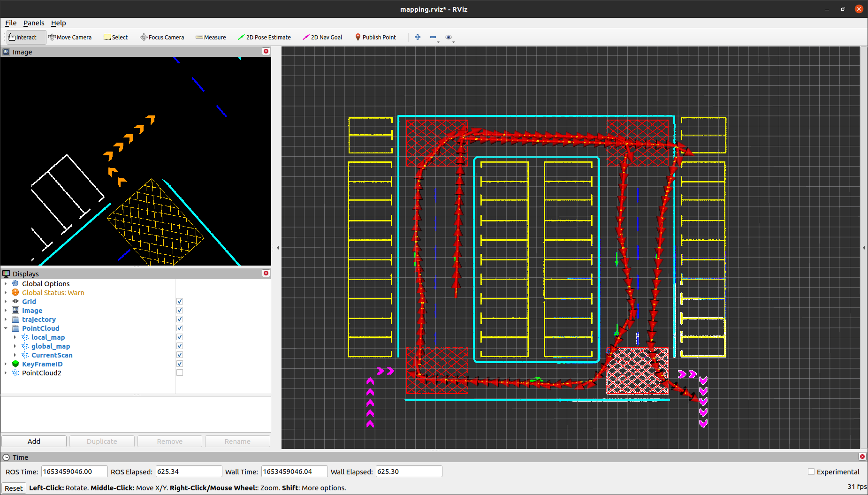Click the Add display button

34,441
